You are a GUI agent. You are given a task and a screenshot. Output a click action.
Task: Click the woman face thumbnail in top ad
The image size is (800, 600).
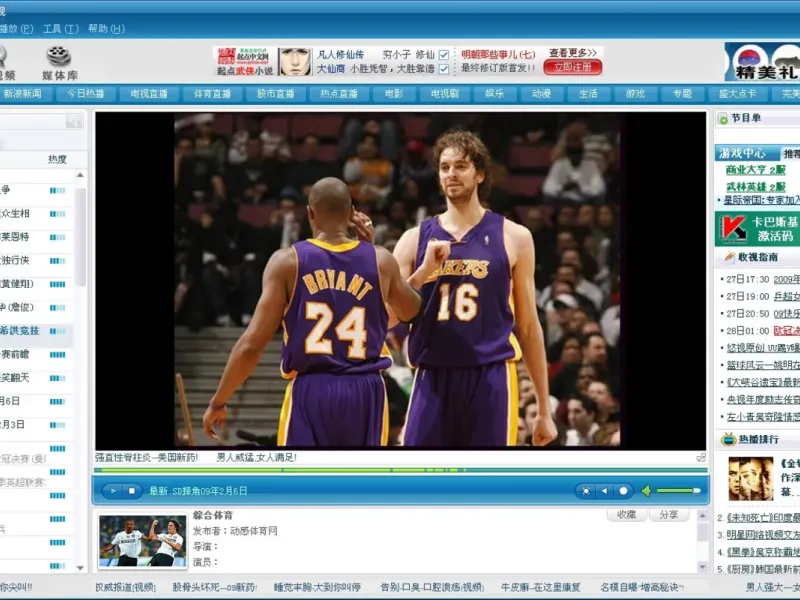point(294,62)
